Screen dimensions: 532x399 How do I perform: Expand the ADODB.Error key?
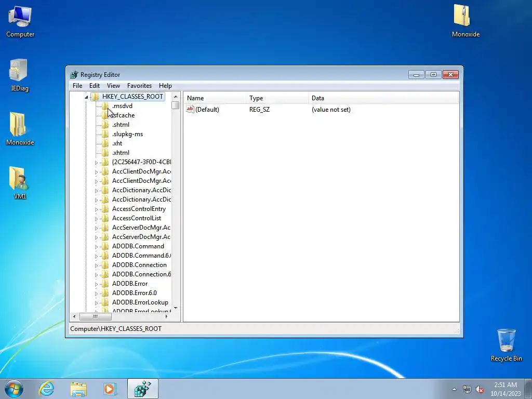pos(96,284)
